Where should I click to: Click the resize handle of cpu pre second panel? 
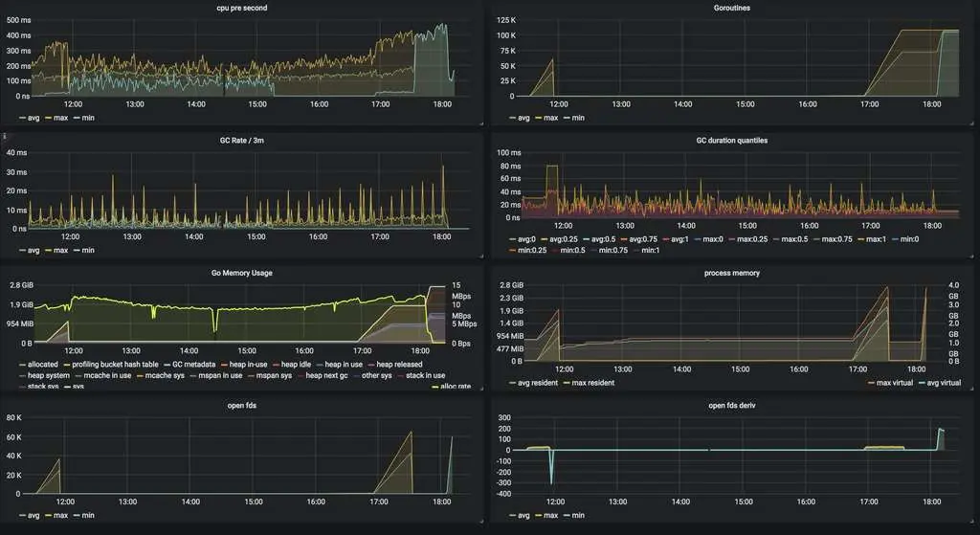480,123
